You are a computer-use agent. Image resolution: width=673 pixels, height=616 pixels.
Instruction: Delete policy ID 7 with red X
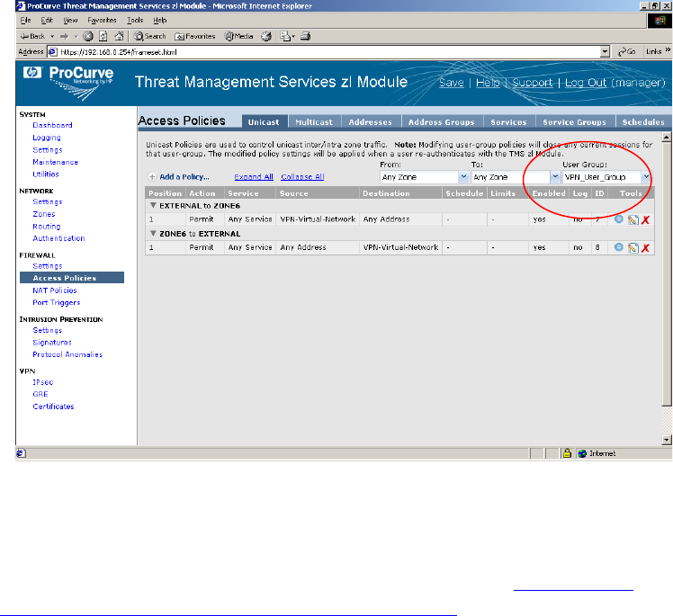pyautogui.click(x=645, y=220)
